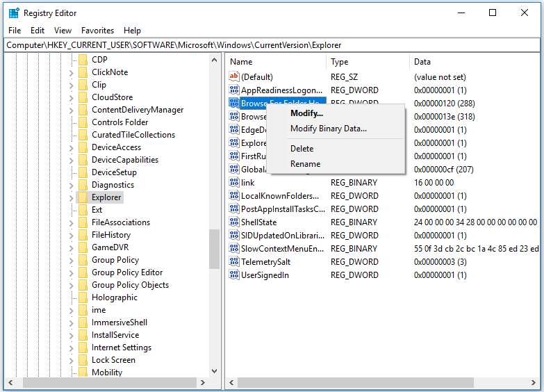This screenshot has width=544, height=392.
Task: Expand the Clip key
Action: point(71,85)
